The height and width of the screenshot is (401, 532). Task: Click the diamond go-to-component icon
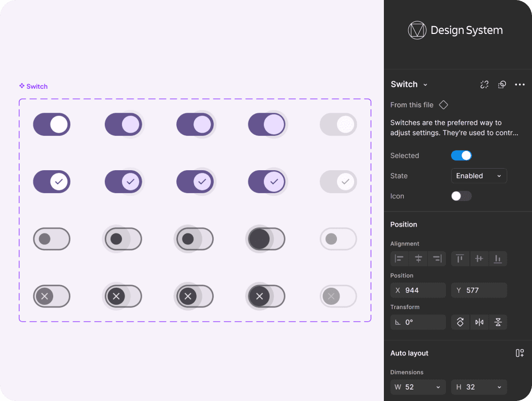[443, 105]
